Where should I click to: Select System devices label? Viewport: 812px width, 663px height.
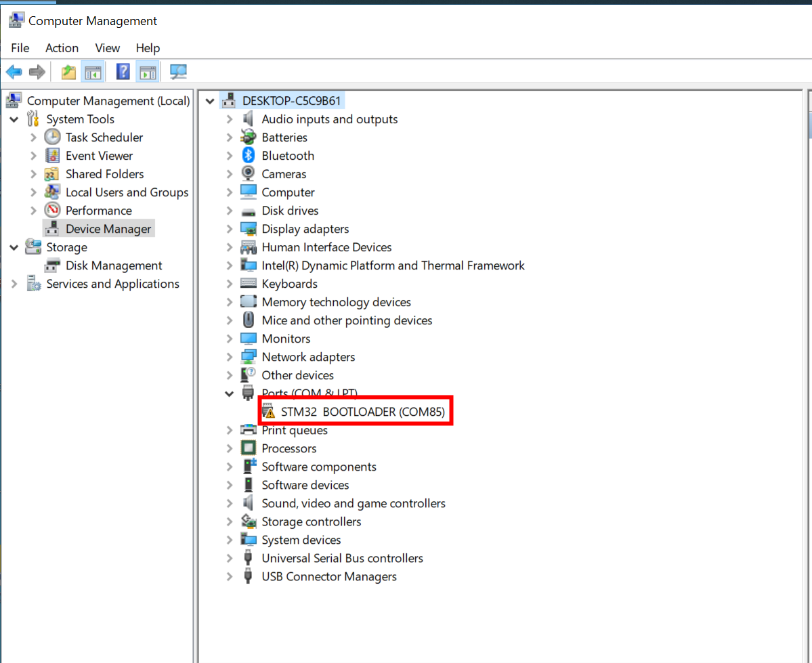point(301,540)
